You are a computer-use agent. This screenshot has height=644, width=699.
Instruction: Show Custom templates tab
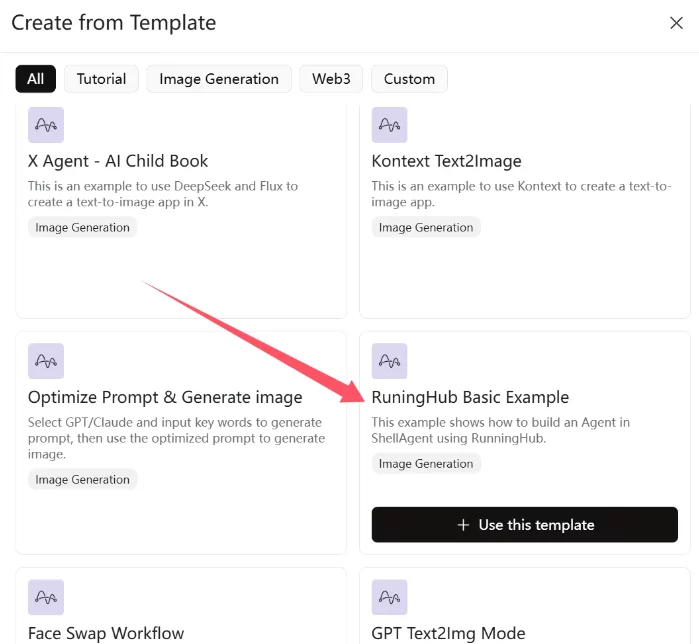coord(409,79)
